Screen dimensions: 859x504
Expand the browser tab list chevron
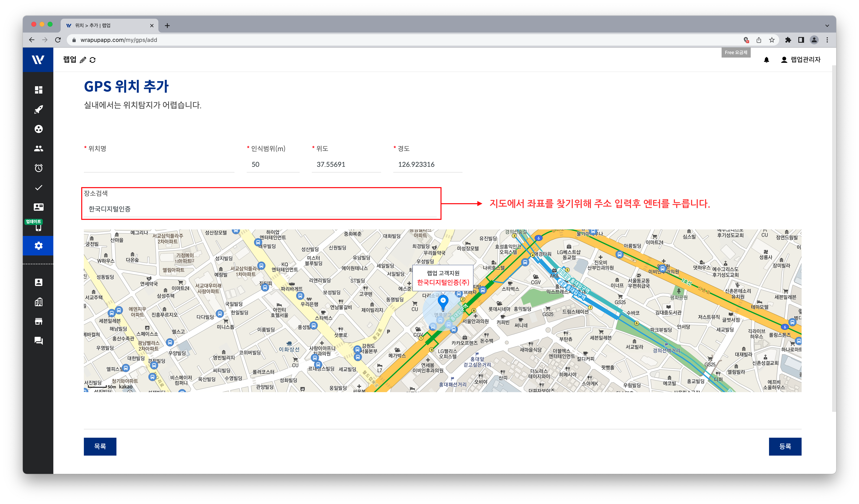827,26
